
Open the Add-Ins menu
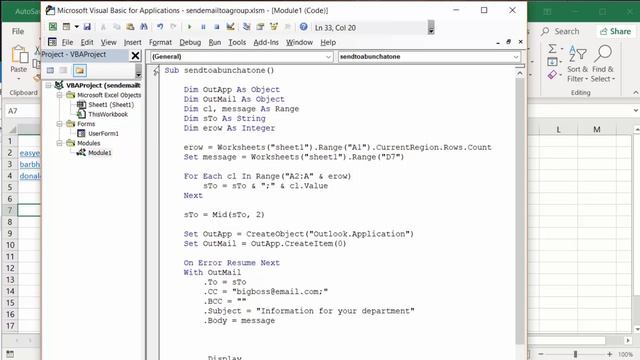coord(266,42)
